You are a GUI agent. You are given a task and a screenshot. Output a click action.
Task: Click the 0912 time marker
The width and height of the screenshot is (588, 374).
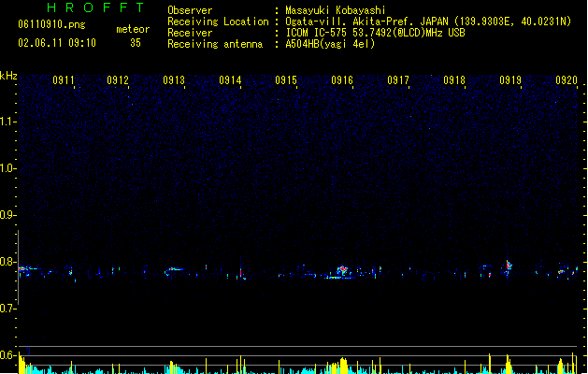point(118,80)
